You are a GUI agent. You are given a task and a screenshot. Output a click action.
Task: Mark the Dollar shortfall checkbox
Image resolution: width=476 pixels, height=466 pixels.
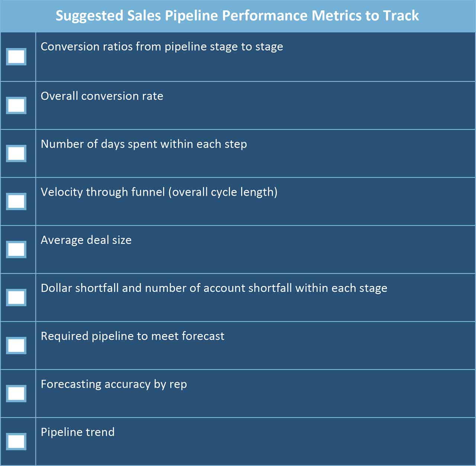pos(16,297)
